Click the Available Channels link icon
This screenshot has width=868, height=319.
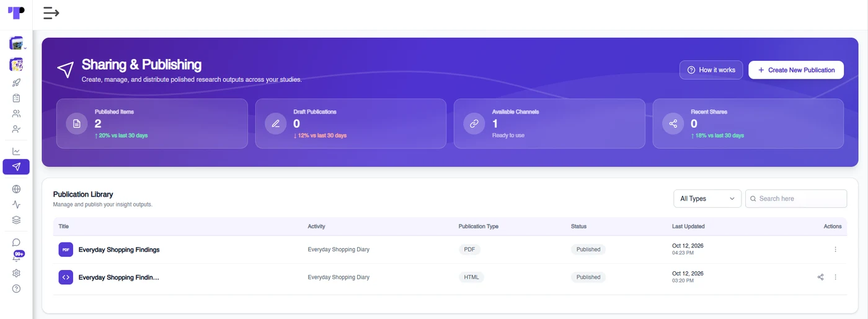tap(474, 124)
